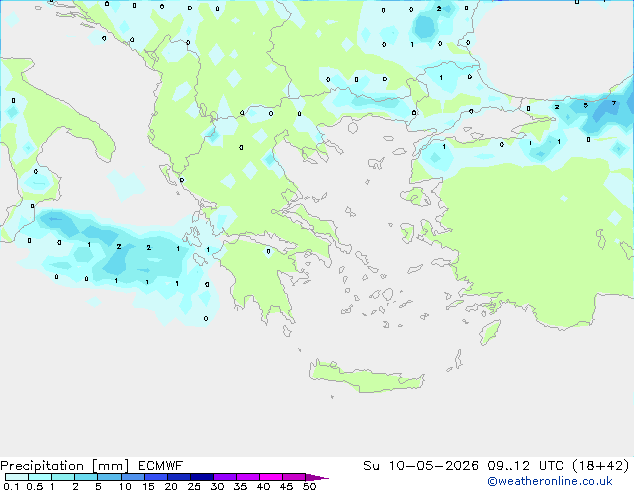Click the 'ECMWF' model label

(x=161, y=466)
